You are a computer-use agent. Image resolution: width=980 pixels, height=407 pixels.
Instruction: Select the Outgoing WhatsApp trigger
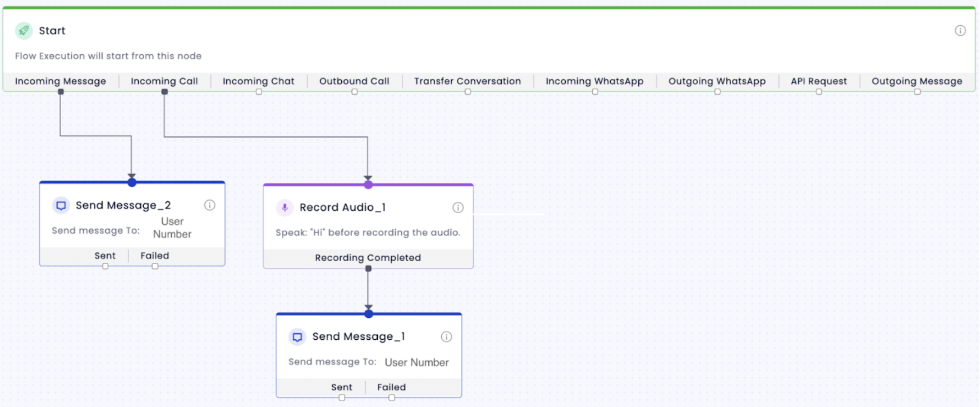tap(717, 81)
